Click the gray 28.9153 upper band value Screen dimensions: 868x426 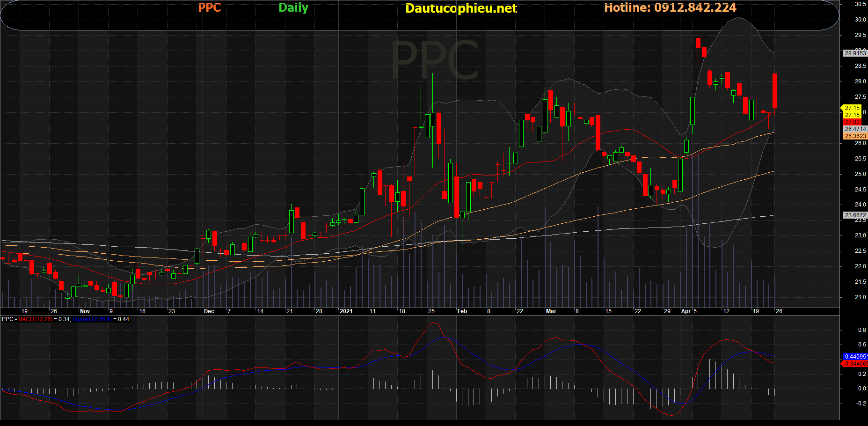tap(854, 53)
